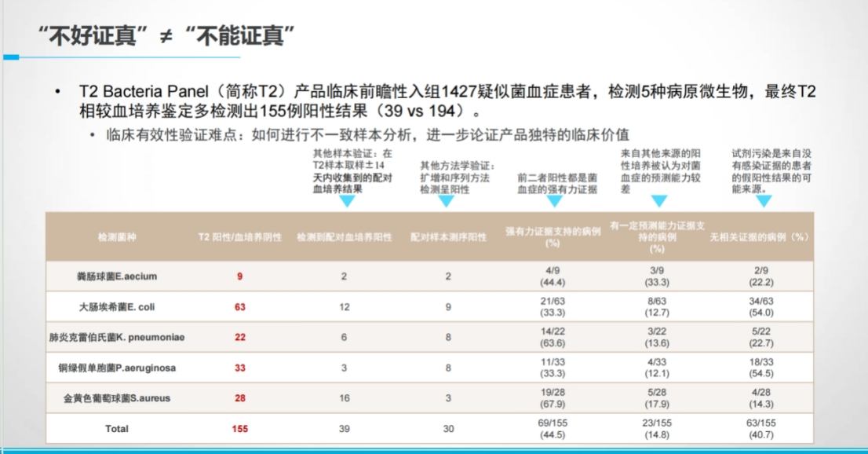
Task: Click the cell 8/63 (12.7)
Action: click(657, 306)
